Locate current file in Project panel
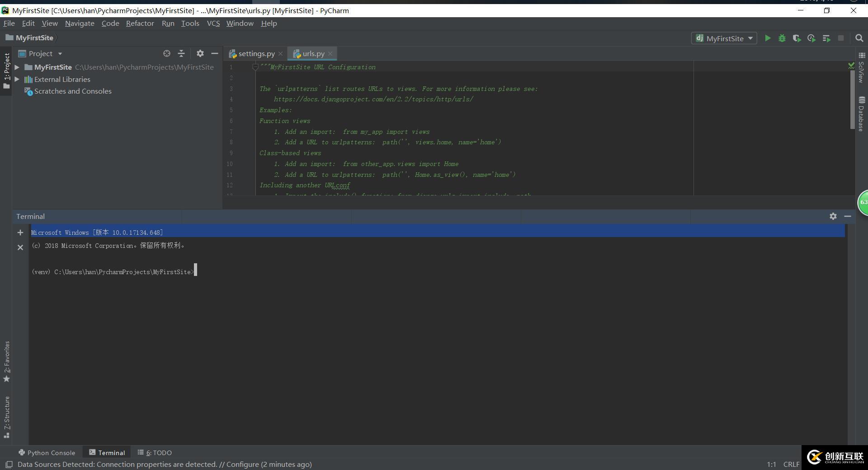The width and height of the screenshot is (868, 470). point(167,53)
